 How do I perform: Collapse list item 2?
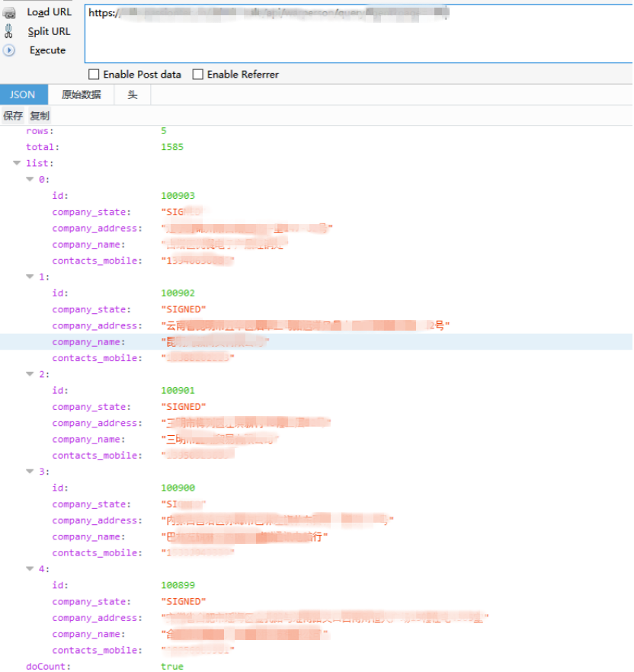click(x=30, y=373)
